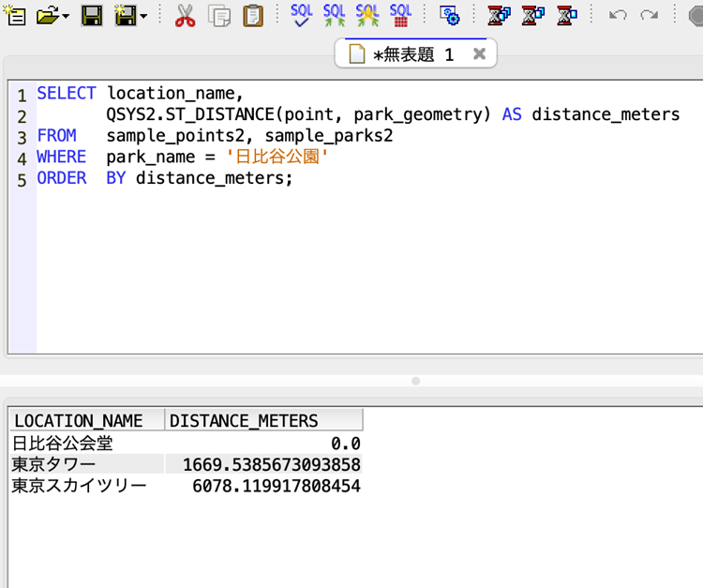Close the 無表題 1 tab
703x588 pixels.
[479, 54]
